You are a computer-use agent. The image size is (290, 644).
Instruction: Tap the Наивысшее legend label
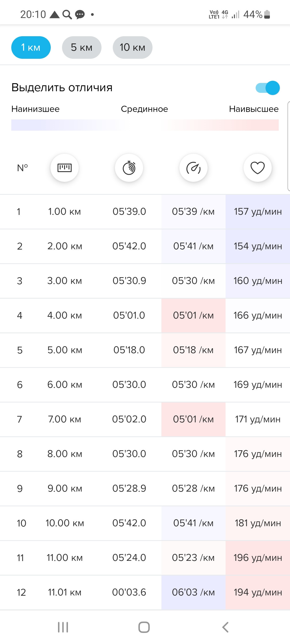pyautogui.click(x=254, y=109)
